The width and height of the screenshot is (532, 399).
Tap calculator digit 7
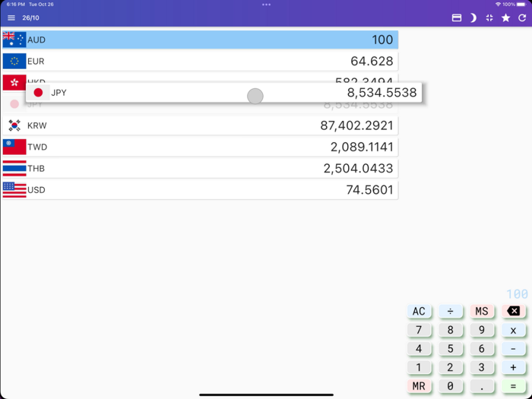click(419, 330)
